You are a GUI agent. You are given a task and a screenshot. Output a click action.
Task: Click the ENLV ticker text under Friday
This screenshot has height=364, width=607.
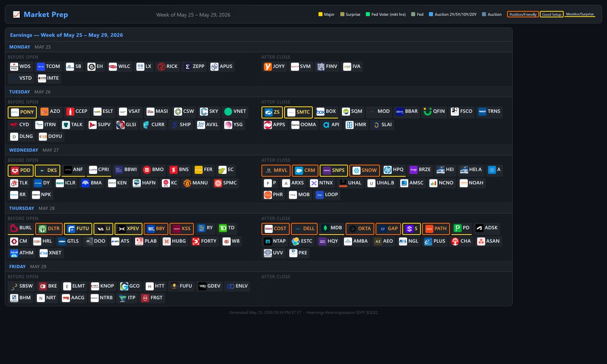point(242,286)
